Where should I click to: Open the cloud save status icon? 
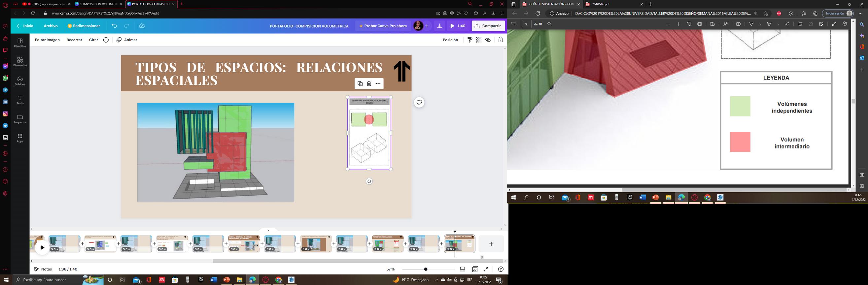click(142, 26)
